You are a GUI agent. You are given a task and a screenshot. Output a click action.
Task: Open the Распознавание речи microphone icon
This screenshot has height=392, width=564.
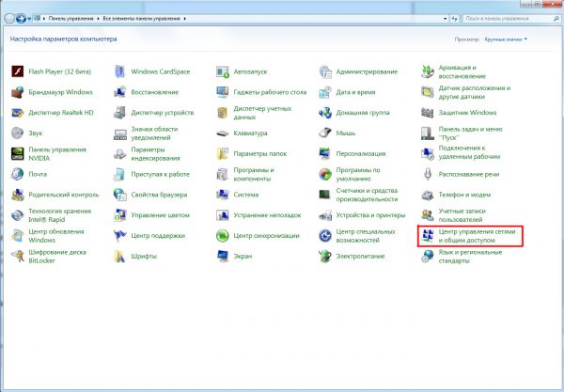pos(428,174)
